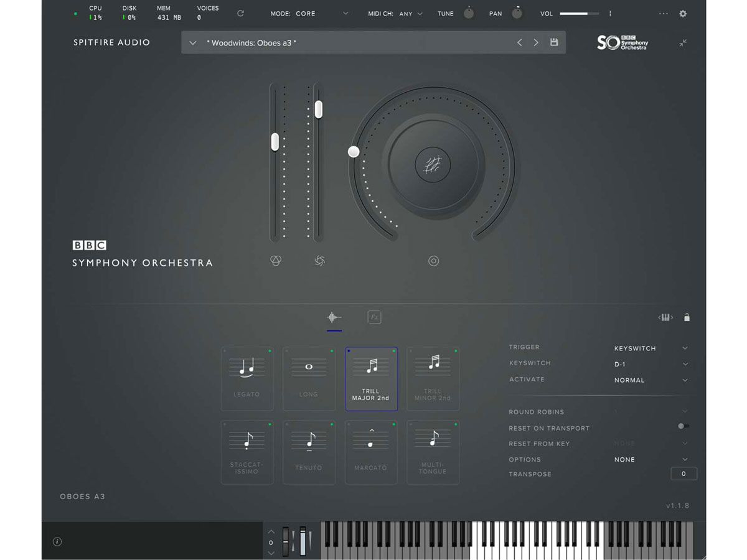Click the v1.1.8 version text
The width and height of the screenshot is (747, 560).
click(x=677, y=506)
